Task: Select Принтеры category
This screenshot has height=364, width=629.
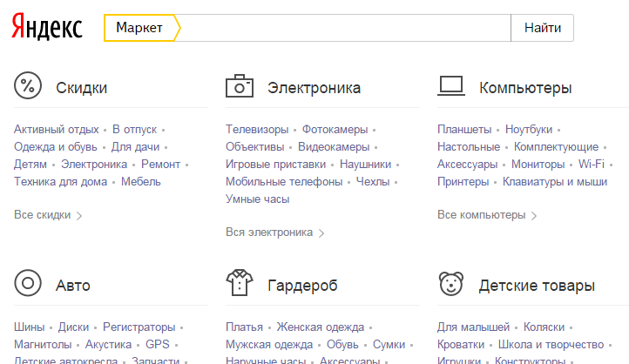Action: click(463, 182)
